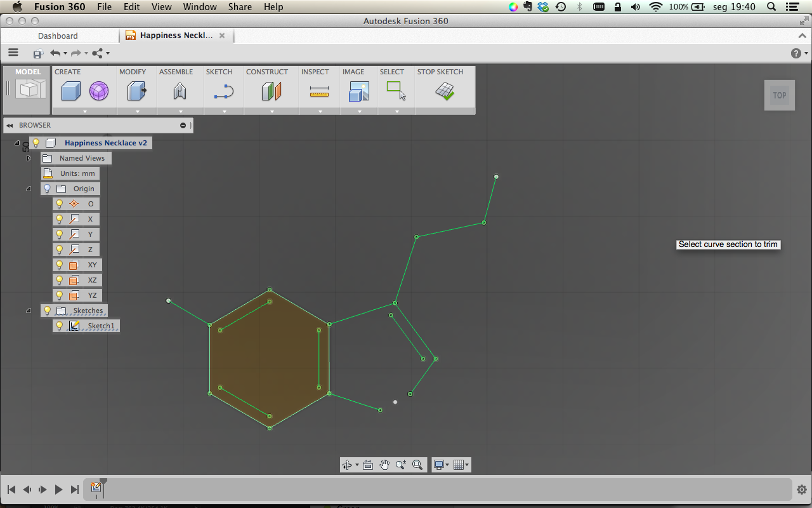Switch the Model workspace button

pyautogui.click(x=27, y=89)
